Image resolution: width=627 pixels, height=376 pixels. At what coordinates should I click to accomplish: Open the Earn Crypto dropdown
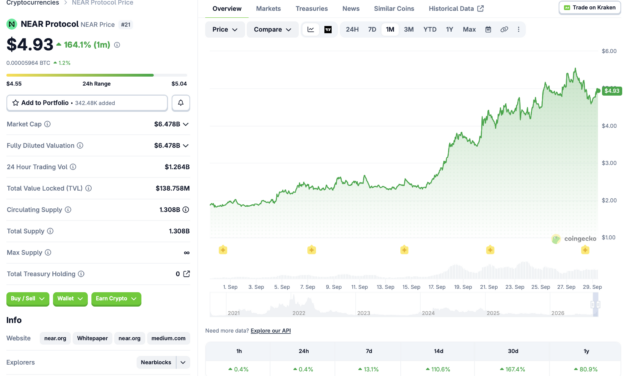(116, 299)
